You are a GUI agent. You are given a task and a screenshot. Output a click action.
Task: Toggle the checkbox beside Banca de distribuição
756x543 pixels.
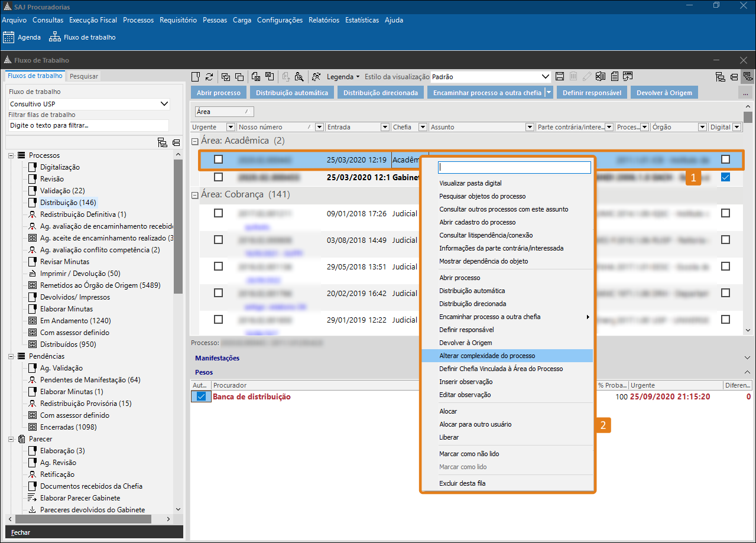[x=202, y=396]
